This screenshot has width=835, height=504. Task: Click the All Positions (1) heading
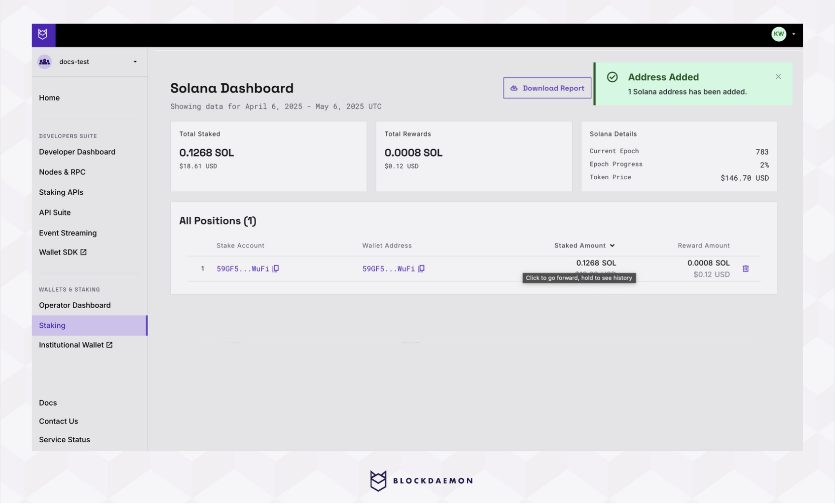click(218, 221)
